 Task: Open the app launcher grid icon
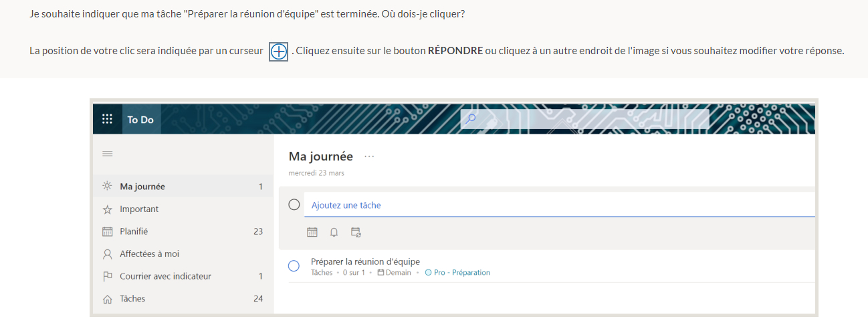pyautogui.click(x=107, y=120)
